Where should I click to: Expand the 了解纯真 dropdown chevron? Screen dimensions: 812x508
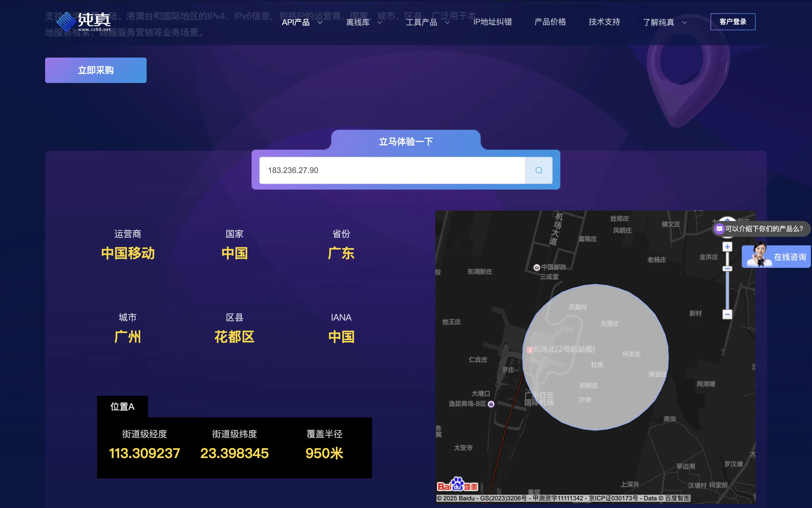click(685, 23)
